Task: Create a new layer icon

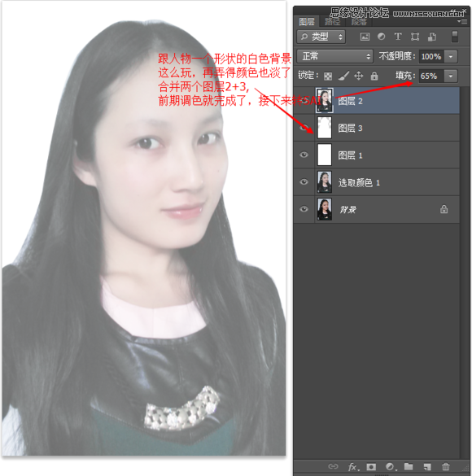Action: [x=427, y=466]
